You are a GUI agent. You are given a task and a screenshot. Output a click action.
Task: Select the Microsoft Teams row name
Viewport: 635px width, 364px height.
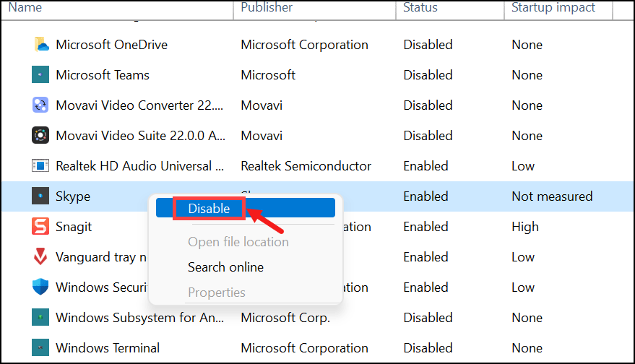coord(103,75)
